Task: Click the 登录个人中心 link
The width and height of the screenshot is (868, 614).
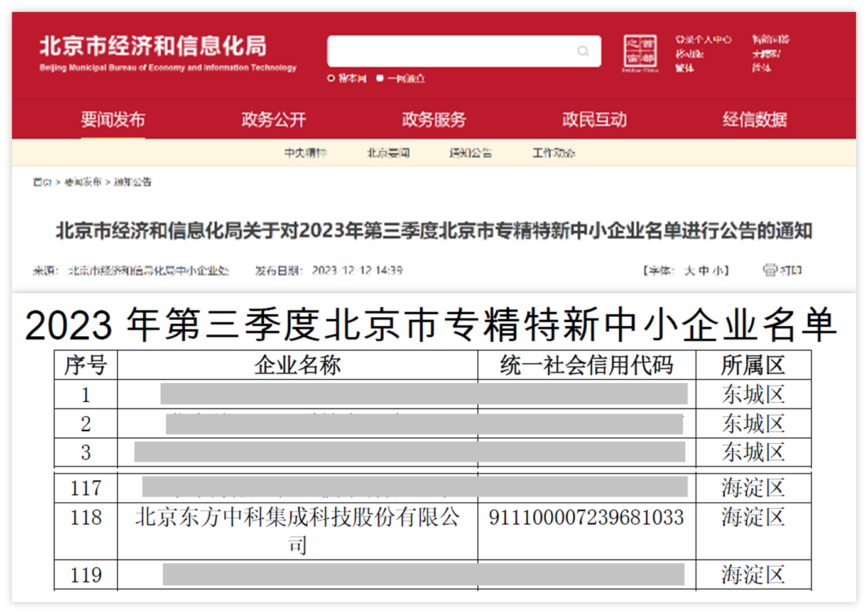Action: [x=703, y=39]
